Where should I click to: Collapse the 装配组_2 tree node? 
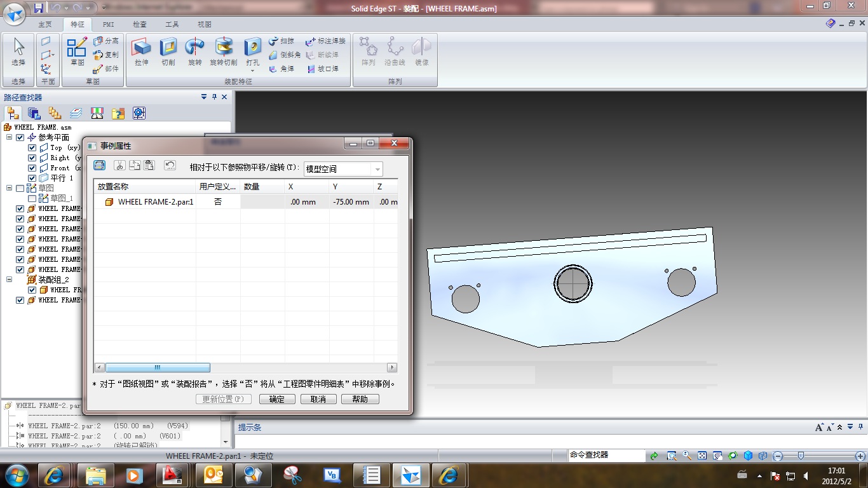(x=10, y=280)
